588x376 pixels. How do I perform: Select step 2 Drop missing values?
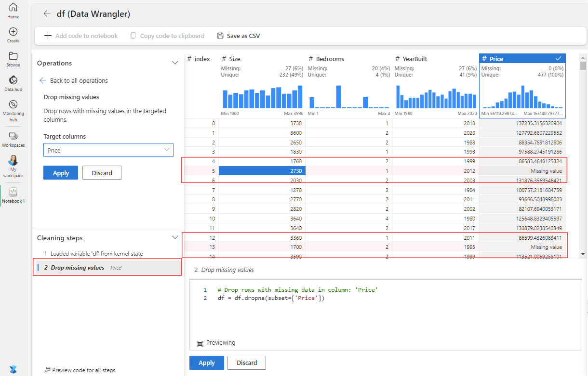tap(107, 268)
